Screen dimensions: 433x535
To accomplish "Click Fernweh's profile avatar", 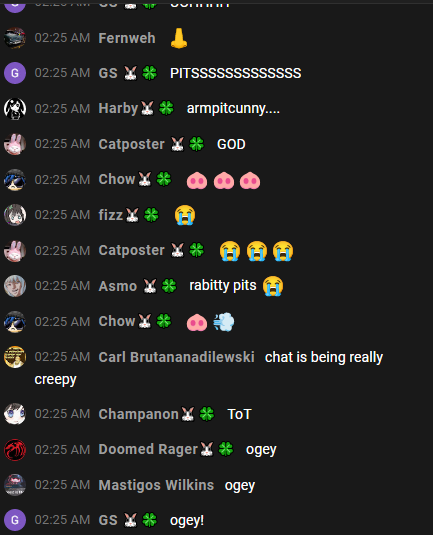I will (x=15, y=38).
